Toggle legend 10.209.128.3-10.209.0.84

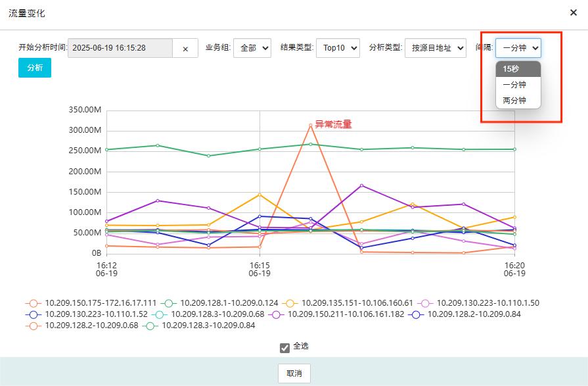tap(199, 326)
